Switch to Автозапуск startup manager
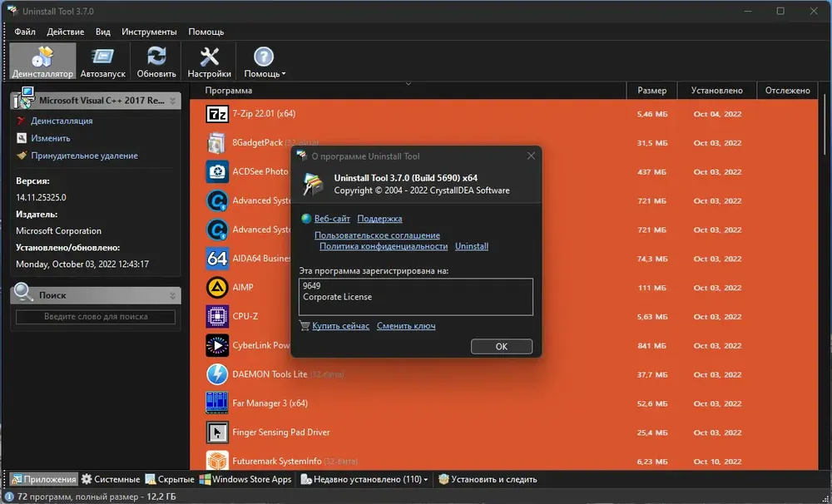Image resolution: width=832 pixels, height=504 pixels. click(x=103, y=62)
